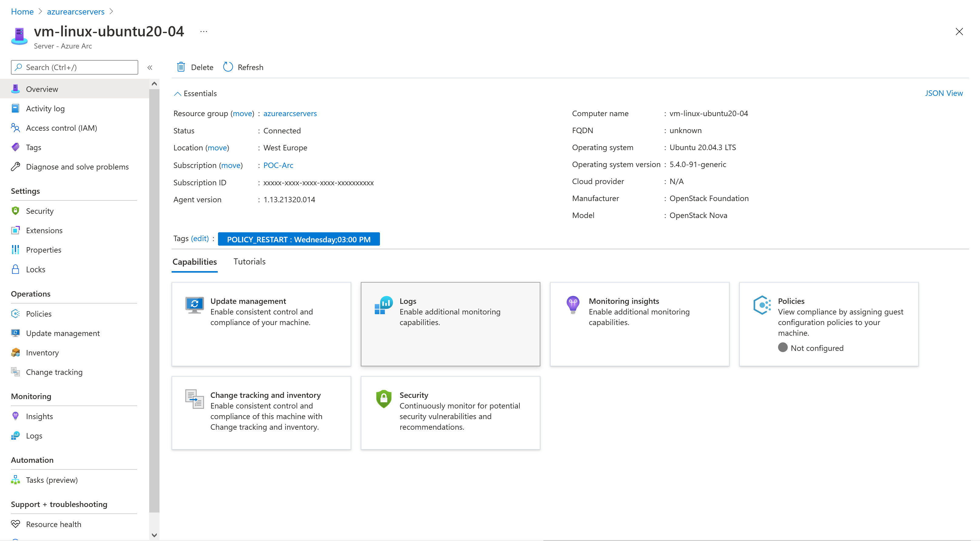Open the ellipsis more options menu
This screenshot has height=541, width=980.
click(203, 32)
